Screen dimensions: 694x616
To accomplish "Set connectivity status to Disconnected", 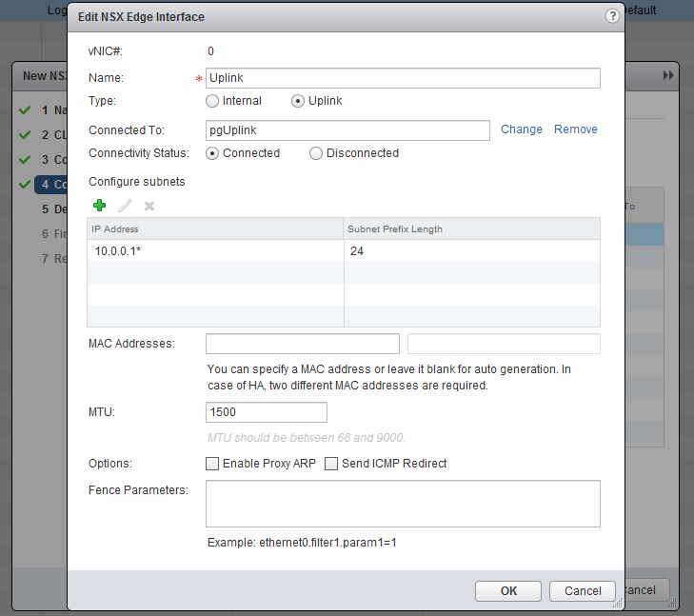I will pos(316,153).
